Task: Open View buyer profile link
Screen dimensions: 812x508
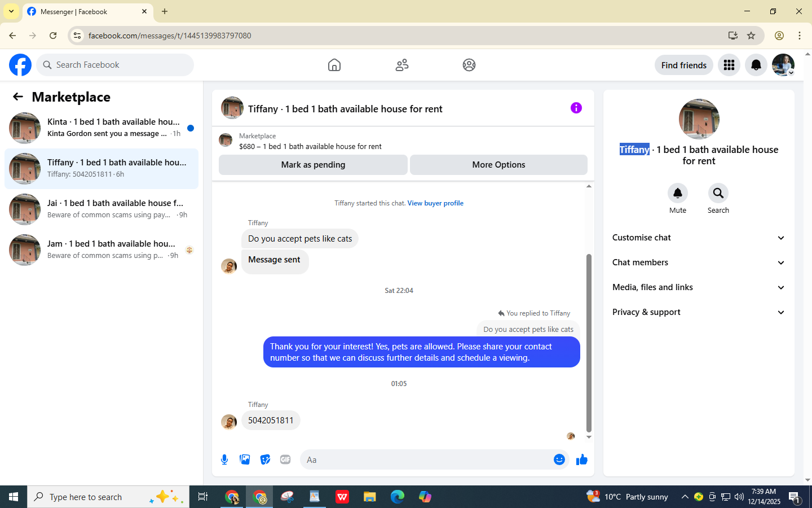Action: [435, 203]
